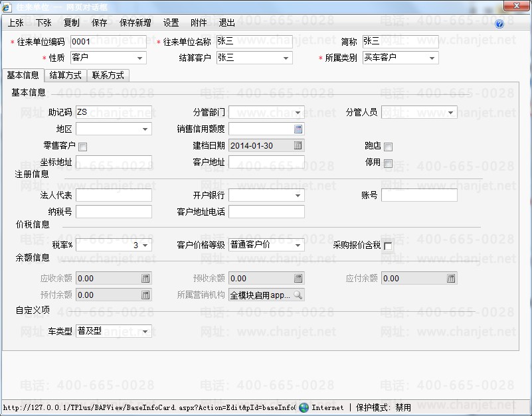Click calculator icon of 应收余额
This screenshot has width=532, height=416.
click(x=145, y=279)
